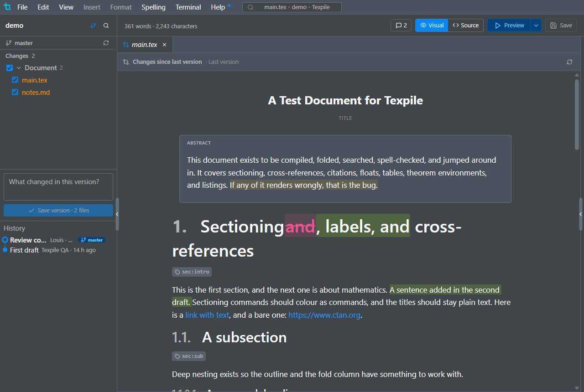Open the Preview options dropdown arrow
Viewport: 584px width, 392px height.
pyautogui.click(x=536, y=26)
